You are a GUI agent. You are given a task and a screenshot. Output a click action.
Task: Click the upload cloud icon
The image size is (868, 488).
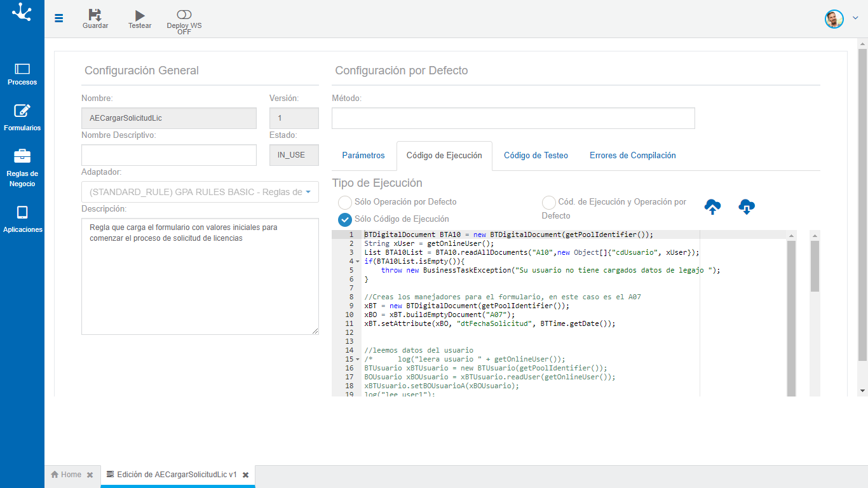point(713,207)
